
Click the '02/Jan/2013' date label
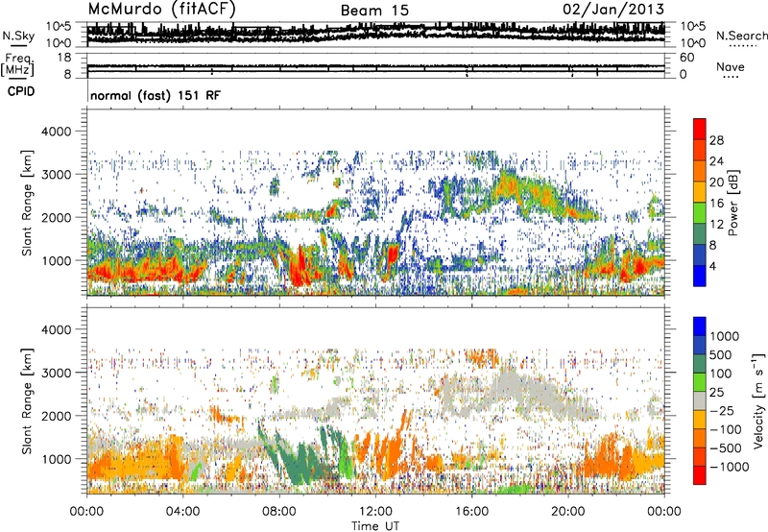[613, 9]
